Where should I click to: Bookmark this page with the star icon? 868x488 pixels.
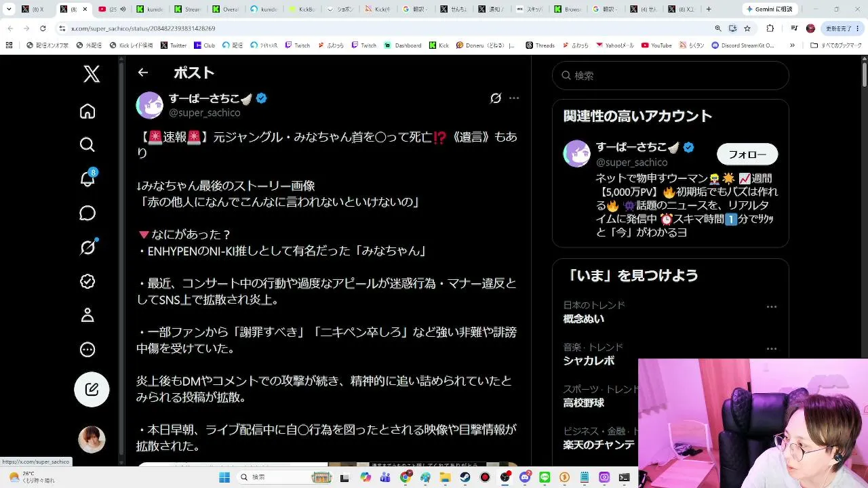[x=747, y=28]
